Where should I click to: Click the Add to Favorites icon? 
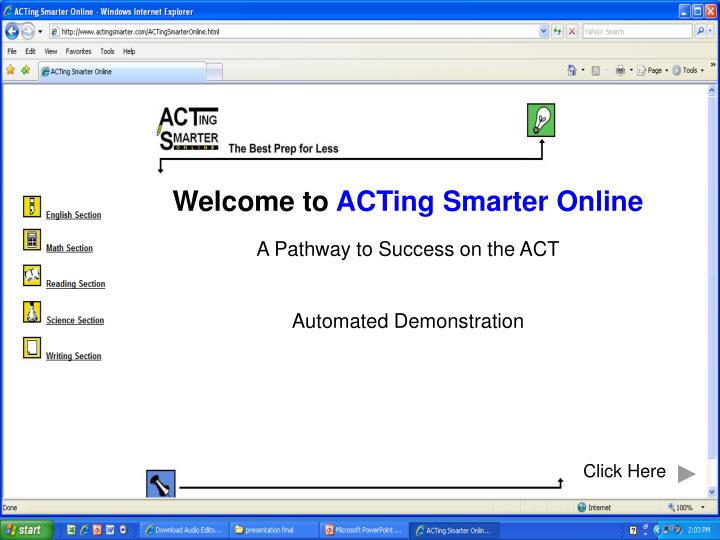pyautogui.click(x=26, y=70)
